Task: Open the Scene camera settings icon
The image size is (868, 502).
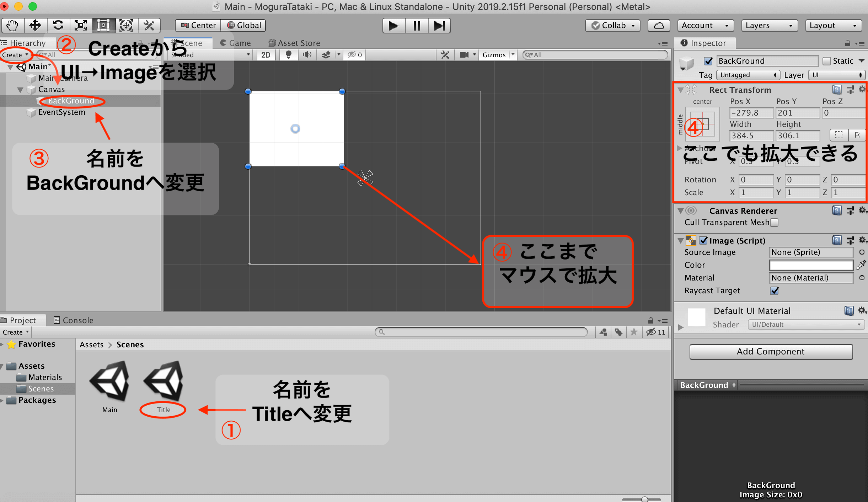Action: pyautogui.click(x=464, y=55)
